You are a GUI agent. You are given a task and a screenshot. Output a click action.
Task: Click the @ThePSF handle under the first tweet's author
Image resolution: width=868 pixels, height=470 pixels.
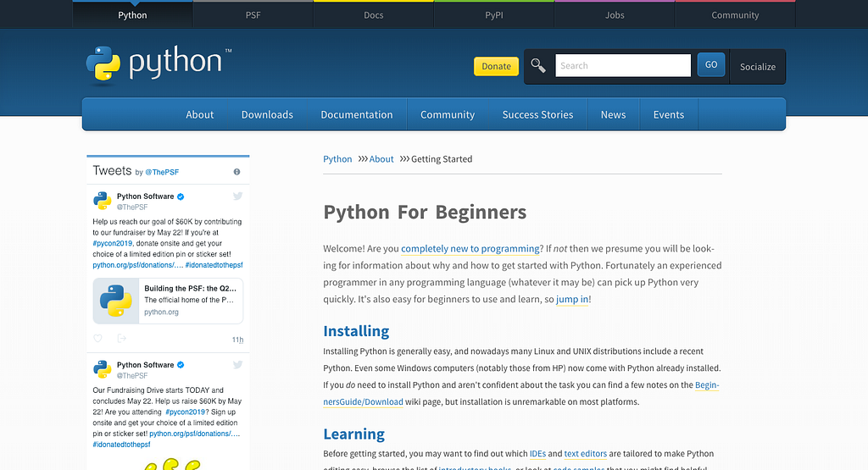[132, 207]
